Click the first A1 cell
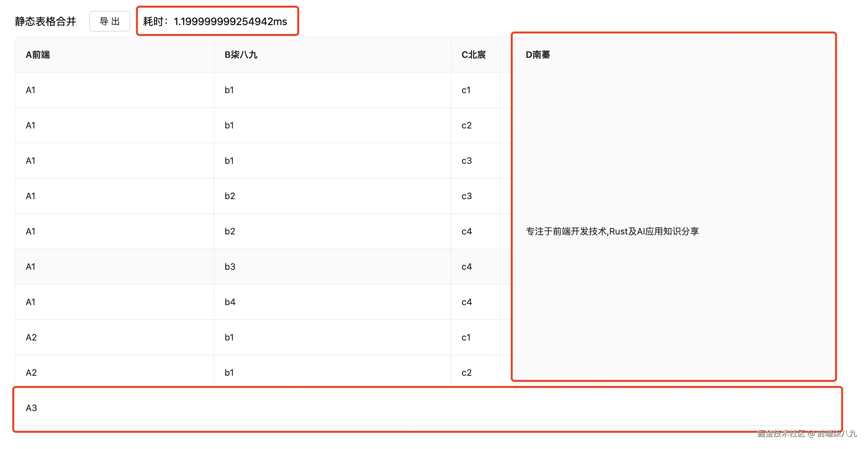Viewport: 868px width, 449px height. pos(30,90)
